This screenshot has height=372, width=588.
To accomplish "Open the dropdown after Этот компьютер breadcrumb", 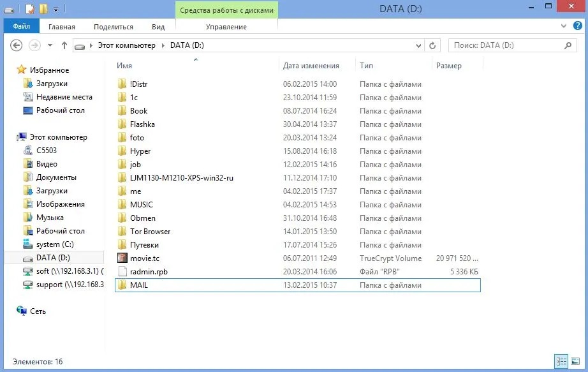I will click(x=163, y=45).
